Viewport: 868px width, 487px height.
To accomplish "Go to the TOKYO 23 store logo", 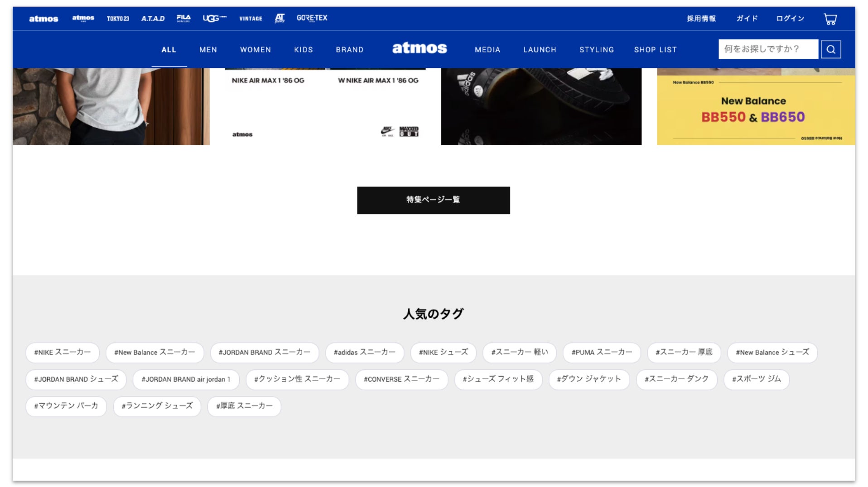I will click(118, 19).
